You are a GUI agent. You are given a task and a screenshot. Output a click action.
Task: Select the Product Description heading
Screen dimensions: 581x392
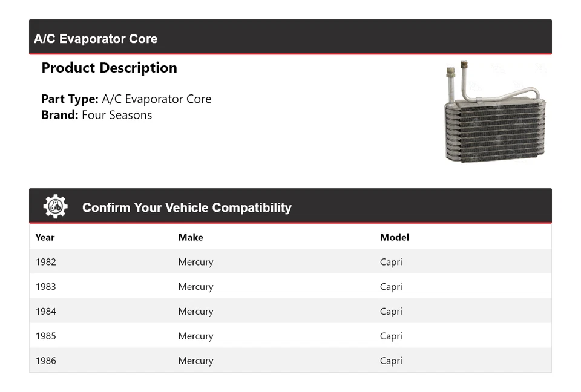pyautogui.click(x=109, y=68)
